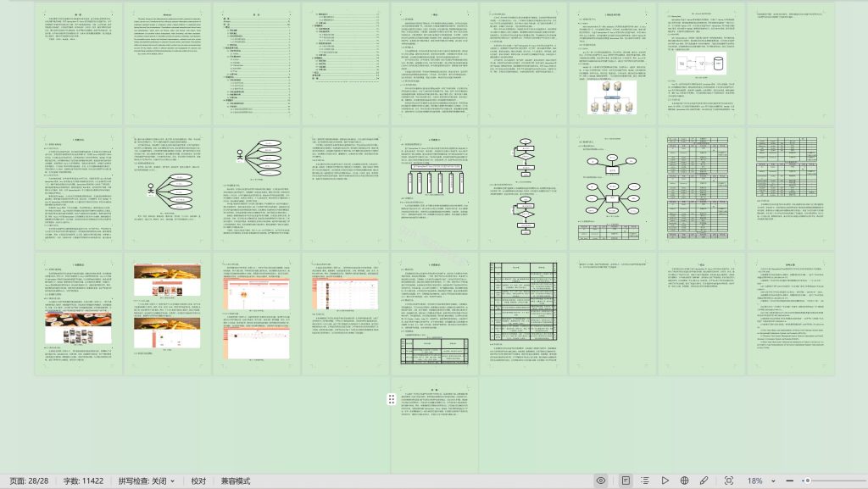The image size is (868, 489).
Task: Switch to web layout globe icon
Action: coord(684,481)
